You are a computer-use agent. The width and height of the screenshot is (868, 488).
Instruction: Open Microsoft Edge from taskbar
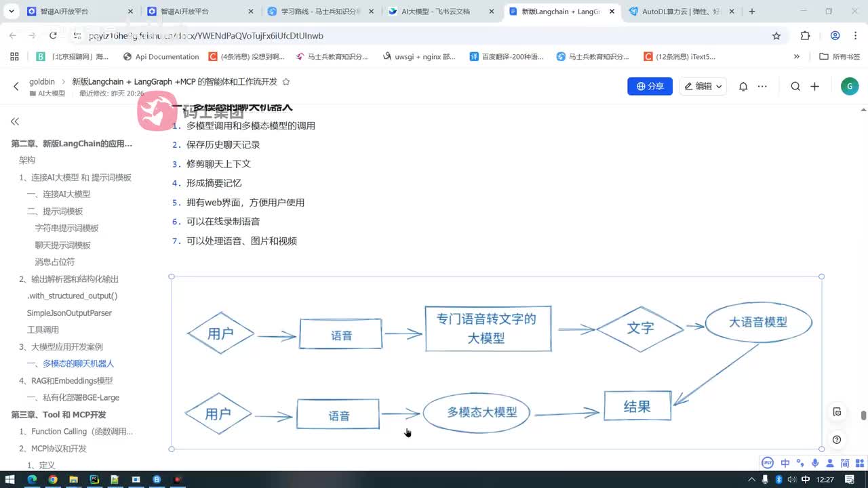(31, 479)
